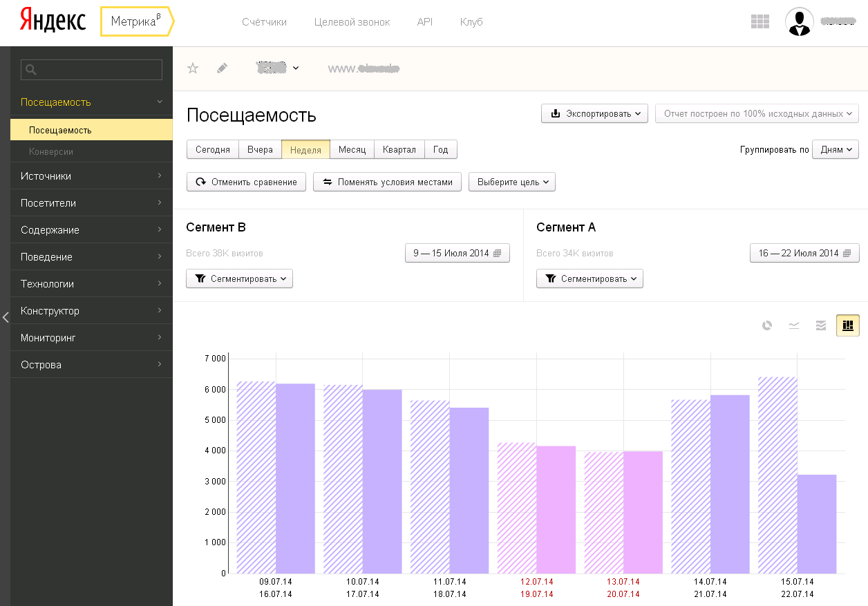Image resolution: width=868 pixels, height=606 pixels.
Task: Switch to pie chart view
Action: [767, 325]
